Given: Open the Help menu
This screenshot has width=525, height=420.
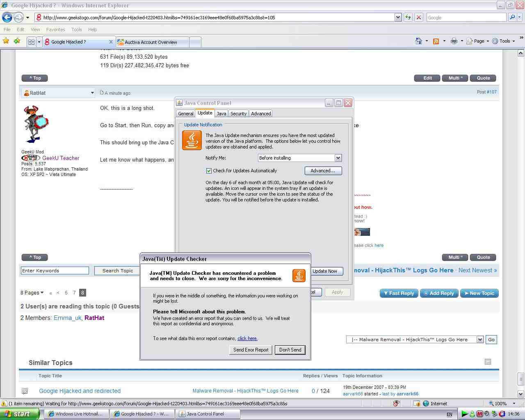Looking at the screenshot, I should click(92, 30).
